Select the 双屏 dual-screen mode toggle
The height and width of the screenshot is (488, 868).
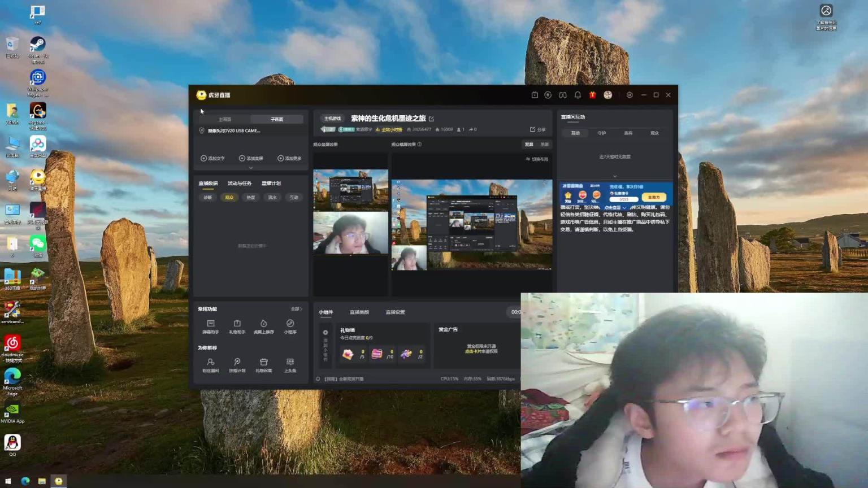[529, 145]
